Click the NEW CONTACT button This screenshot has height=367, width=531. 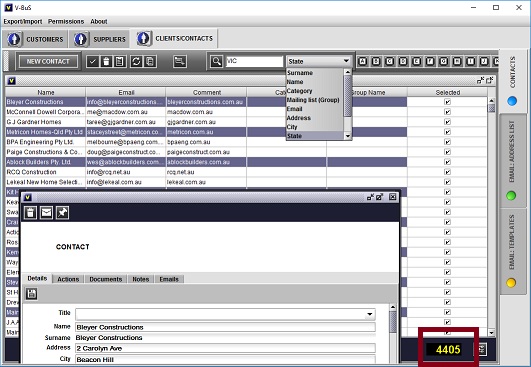[x=48, y=62]
